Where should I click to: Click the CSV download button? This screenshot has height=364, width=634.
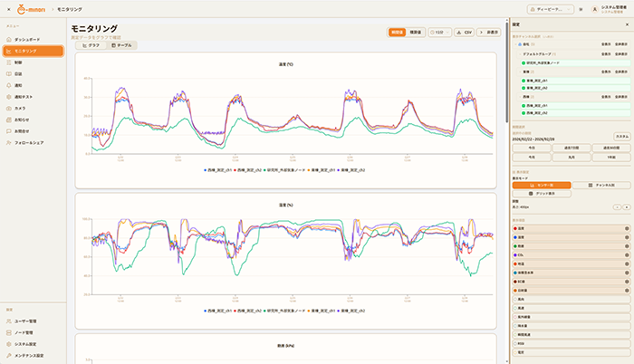(465, 32)
